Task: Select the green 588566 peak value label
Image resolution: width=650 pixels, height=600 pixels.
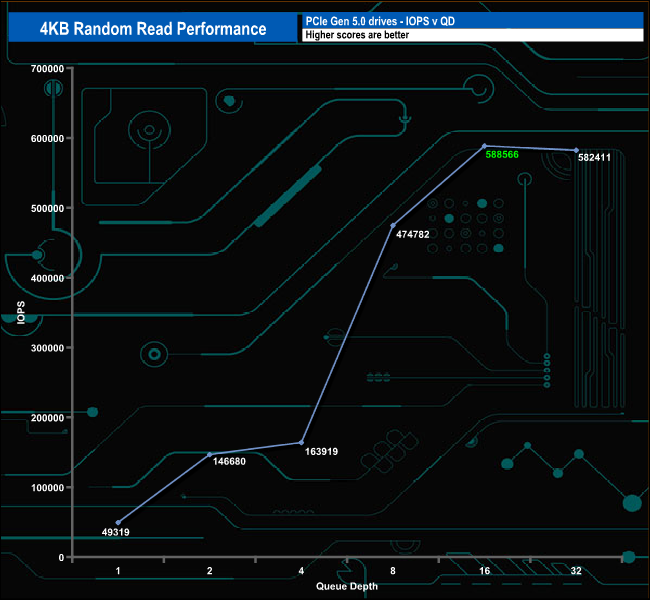Action: (x=507, y=155)
